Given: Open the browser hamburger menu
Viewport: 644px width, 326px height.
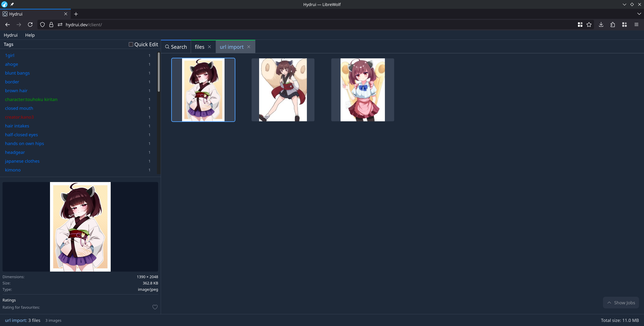Looking at the screenshot, I should 636,25.
